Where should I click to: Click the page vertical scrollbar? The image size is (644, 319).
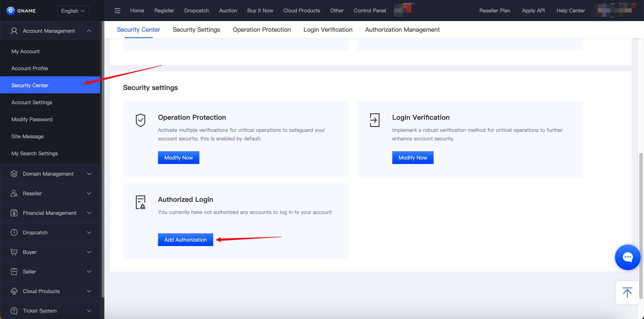[641, 226]
